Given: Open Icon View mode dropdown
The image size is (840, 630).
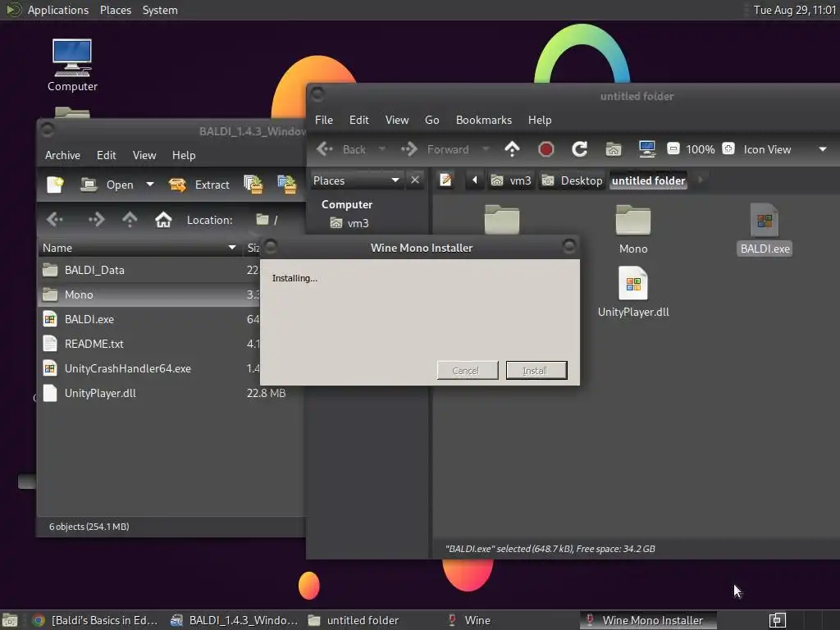Looking at the screenshot, I should point(785,149).
